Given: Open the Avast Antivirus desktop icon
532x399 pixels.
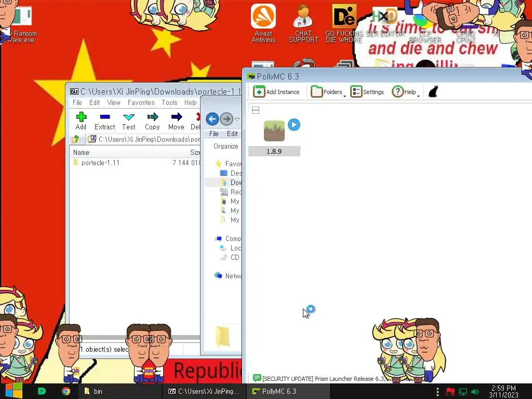Looking at the screenshot, I should click(x=263, y=23).
